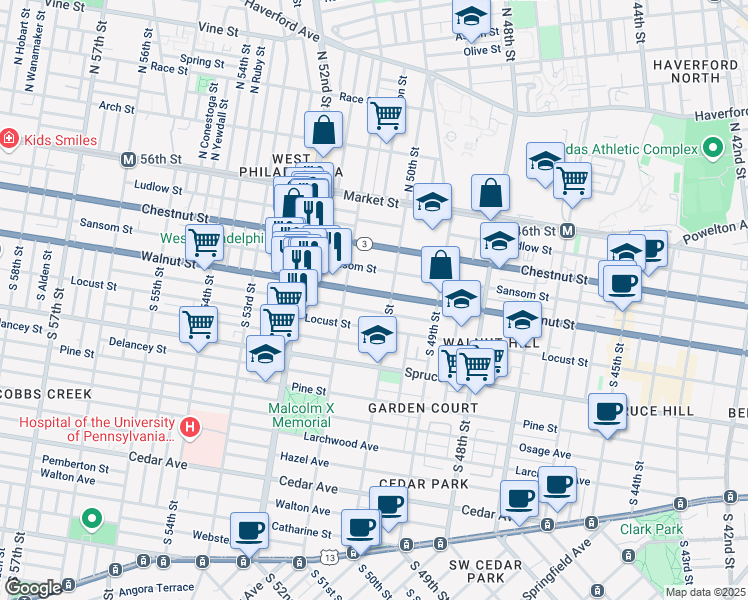Click the coffee cup marker on Chestnut St near S 45th
The image size is (748, 600).
tap(622, 285)
